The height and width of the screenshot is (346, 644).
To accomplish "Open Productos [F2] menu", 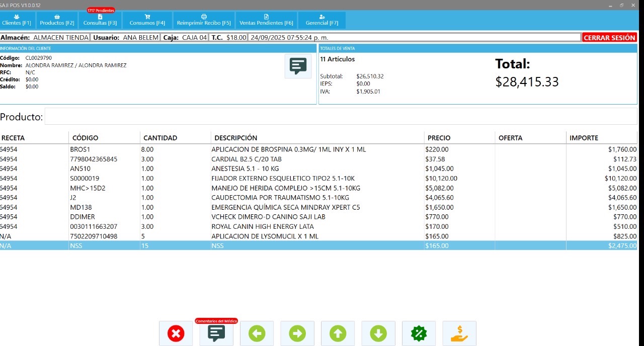I will click(x=57, y=20).
